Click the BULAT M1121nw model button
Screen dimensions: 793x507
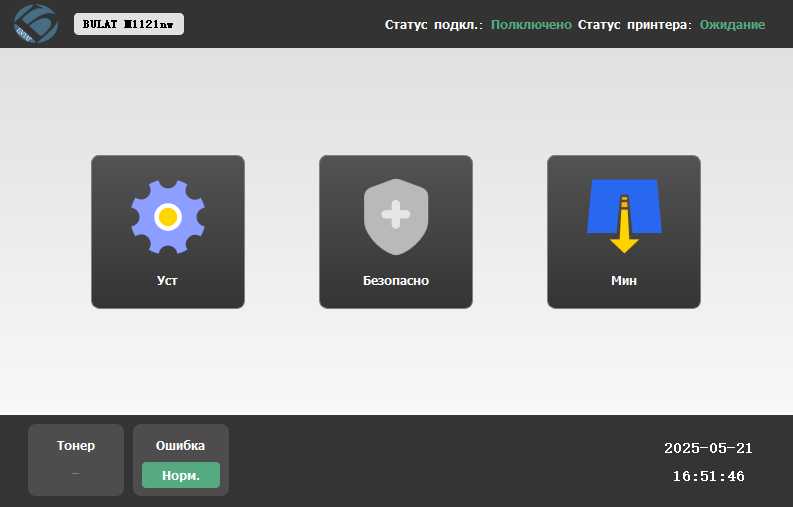tap(129, 24)
